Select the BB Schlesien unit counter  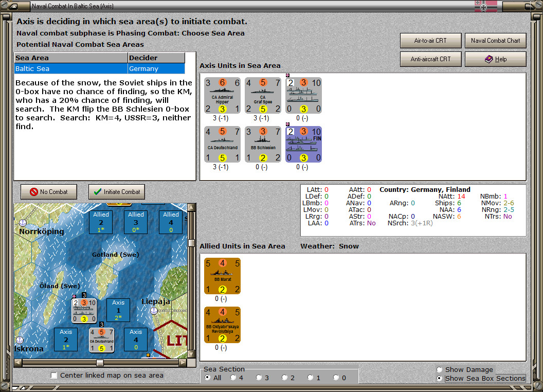coord(263,145)
